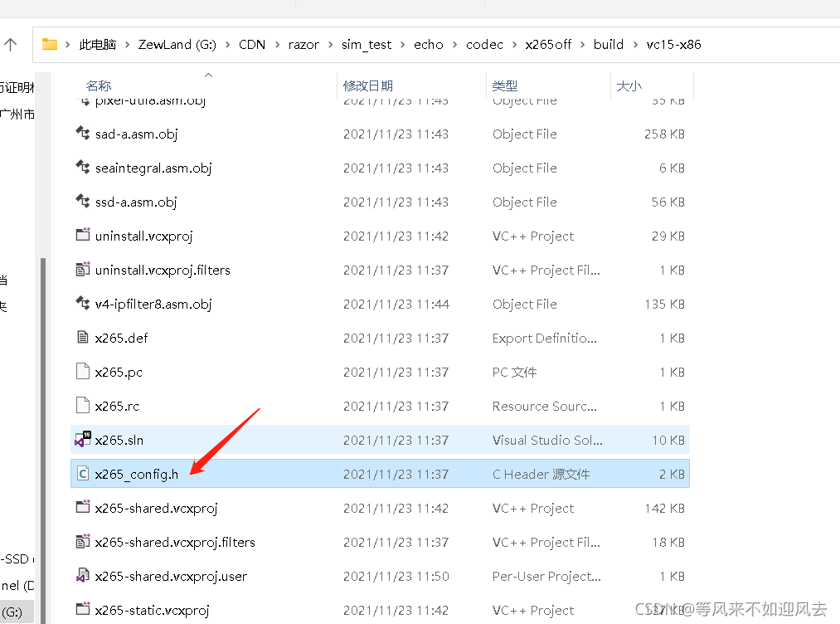Image resolution: width=840 pixels, height=624 pixels.
Task: Click the folder icon in address bar
Action: coord(50,44)
